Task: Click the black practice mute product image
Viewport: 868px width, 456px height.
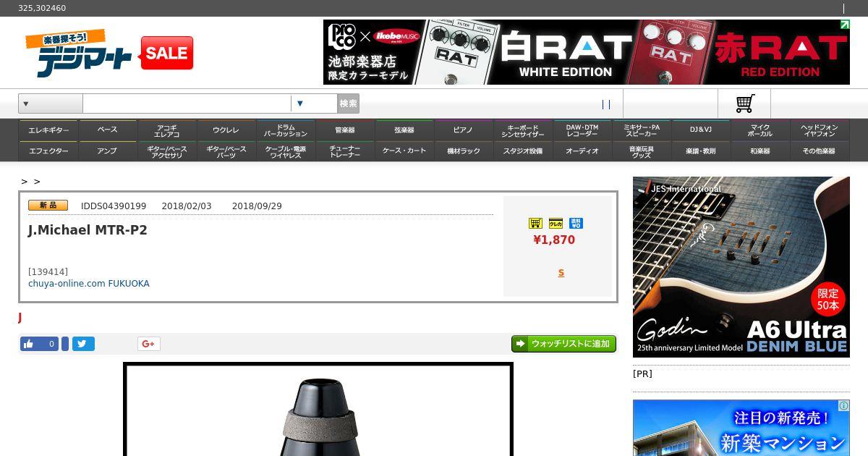Action: click(x=318, y=410)
